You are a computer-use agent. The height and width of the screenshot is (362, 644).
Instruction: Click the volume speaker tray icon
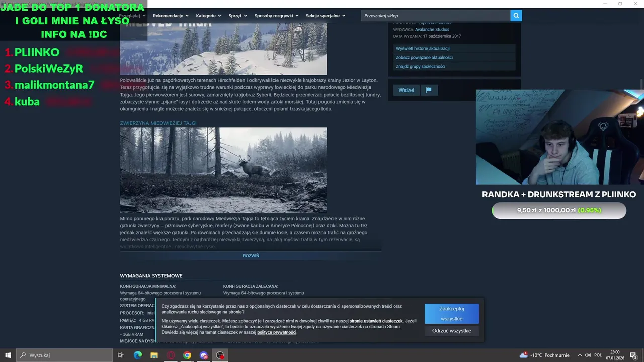coord(588,355)
